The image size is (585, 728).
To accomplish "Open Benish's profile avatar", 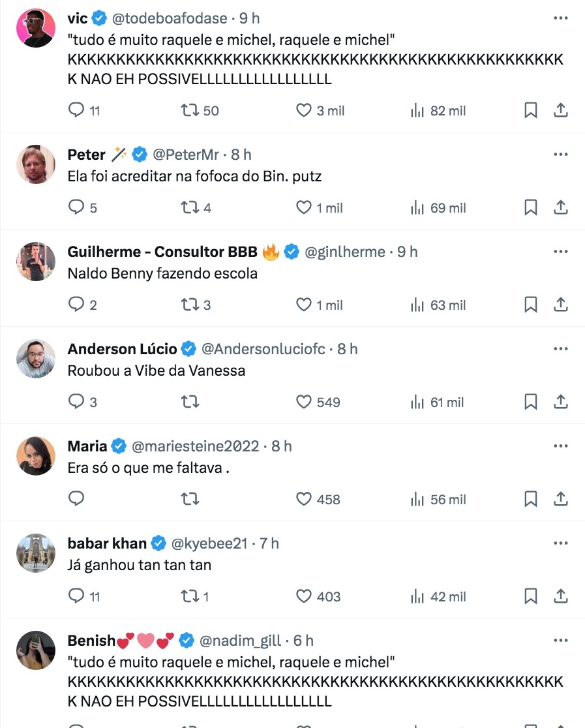I will [35, 650].
